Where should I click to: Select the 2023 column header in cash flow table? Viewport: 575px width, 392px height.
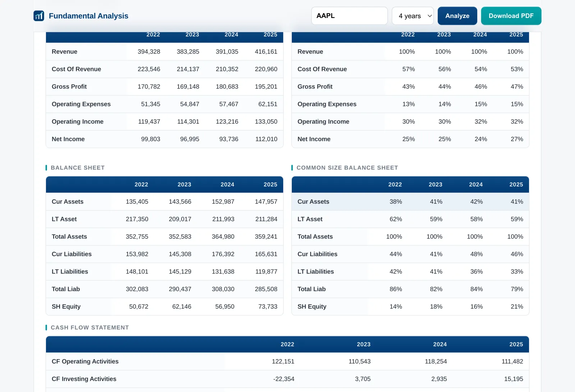tap(364, 345)
